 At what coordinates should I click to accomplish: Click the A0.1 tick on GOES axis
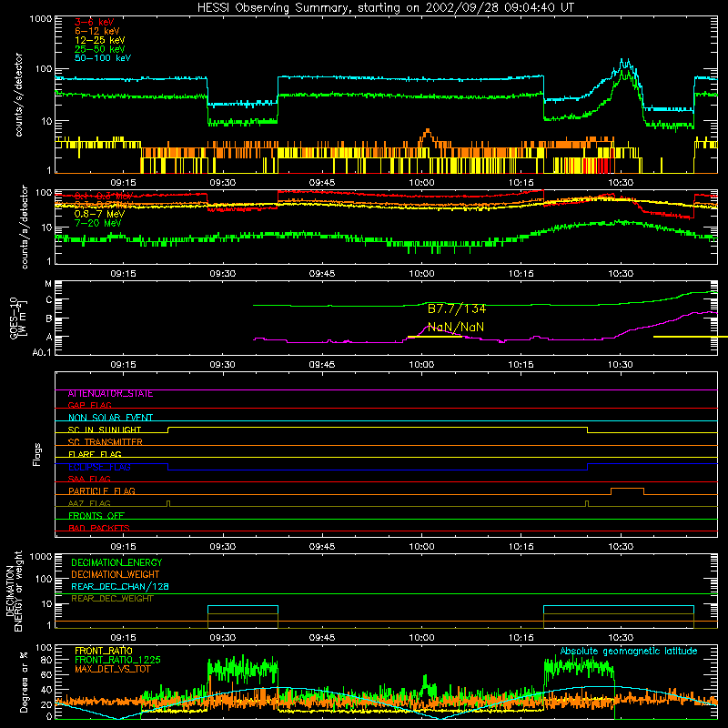pos(42,353)
